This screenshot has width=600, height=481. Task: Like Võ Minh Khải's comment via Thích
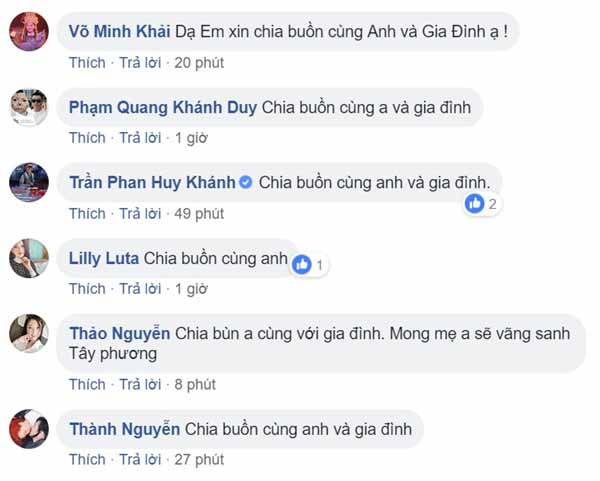pos(87,63)
